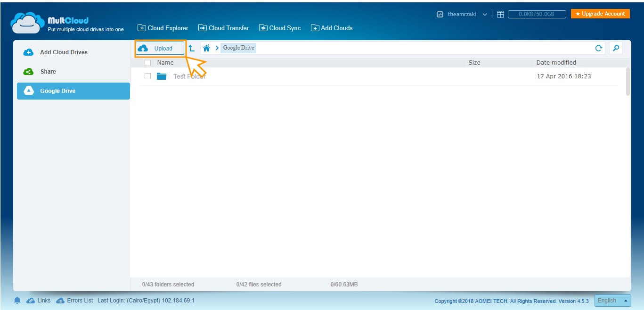Click the account traffic icon beside username

click(440, 14)
